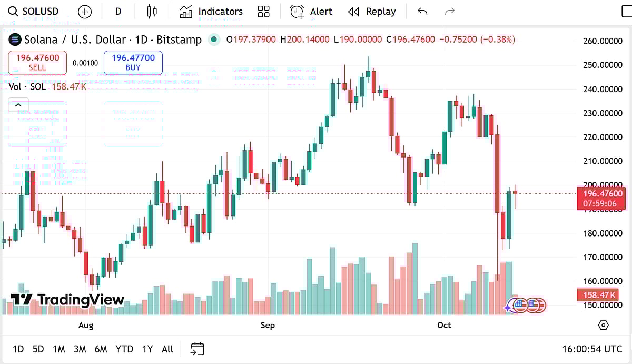The image size is (632, 364).
Task: Open the multi-chart layout selector
Action: (x=263, y=11)
